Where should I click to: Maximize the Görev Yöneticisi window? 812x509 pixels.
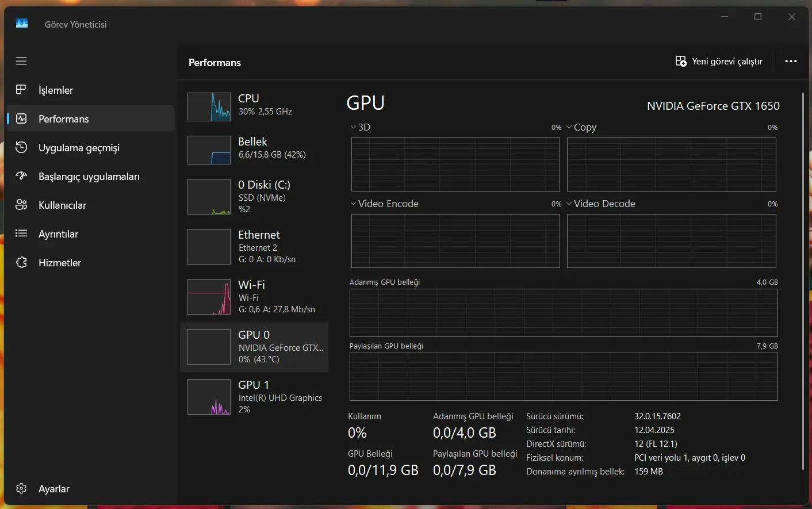[x=758, y=17]
